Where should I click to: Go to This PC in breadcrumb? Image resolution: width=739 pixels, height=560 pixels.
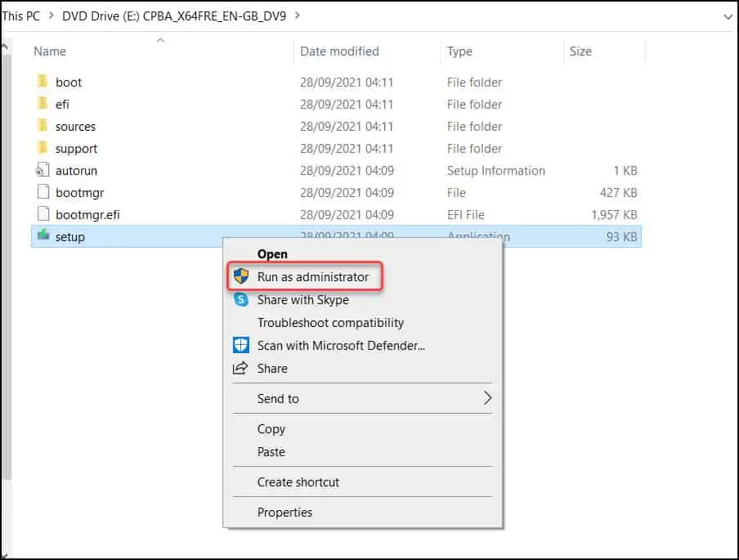(20, 16)
